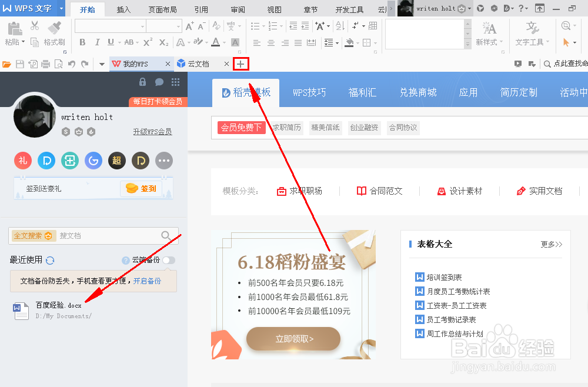
Task: Undo the last action
Action: pyautogui.click(x=72, y=64)
